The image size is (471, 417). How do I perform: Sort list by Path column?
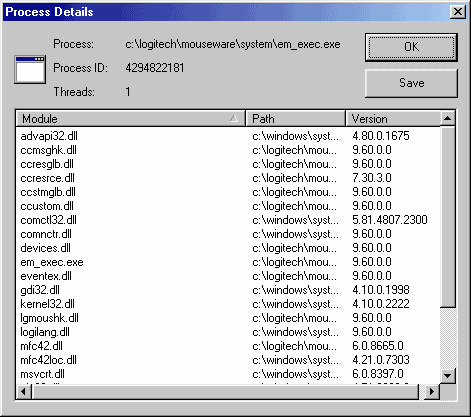(296, 119)
